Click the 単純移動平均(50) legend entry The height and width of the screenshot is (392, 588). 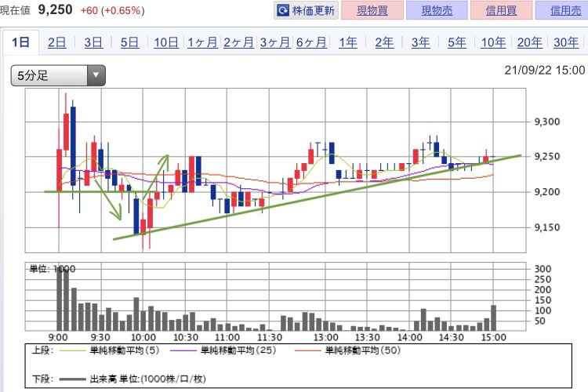pyautogui.click(x=347, y=350)
